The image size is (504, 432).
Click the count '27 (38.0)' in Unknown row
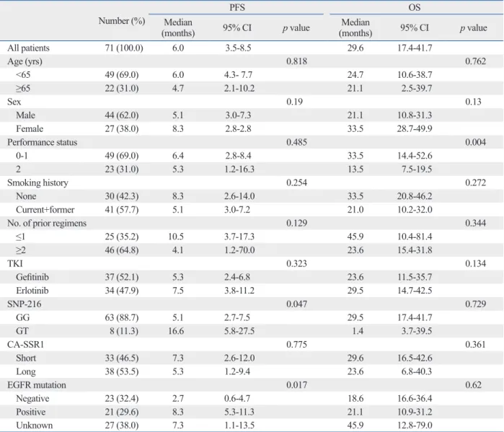[x=122, y=426]
